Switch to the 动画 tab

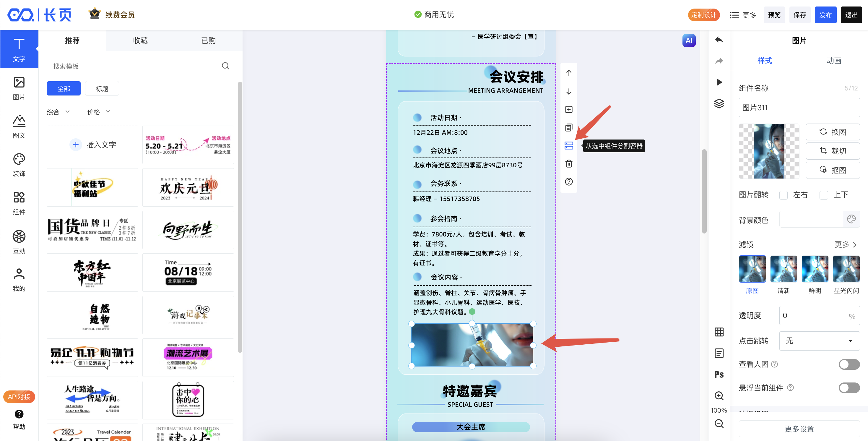[x=834, y=61]
